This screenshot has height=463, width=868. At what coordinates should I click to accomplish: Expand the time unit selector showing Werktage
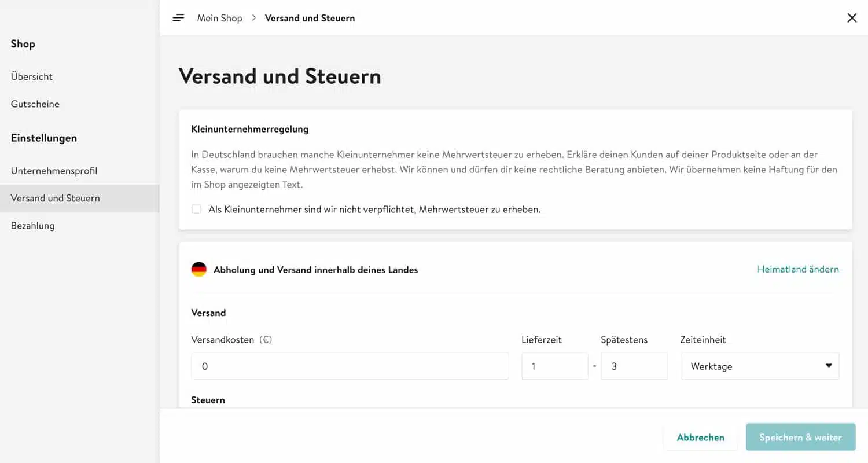759,366
